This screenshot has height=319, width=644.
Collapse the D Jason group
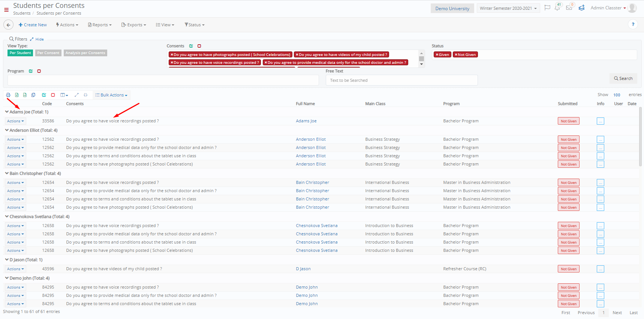(x=7, y=260)
